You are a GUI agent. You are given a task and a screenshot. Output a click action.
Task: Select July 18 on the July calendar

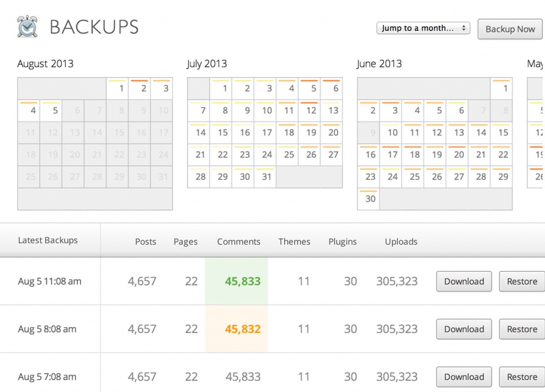[288, 133]
